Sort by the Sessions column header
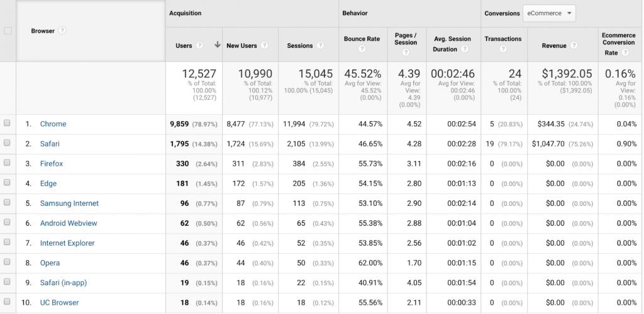This screenshot has width=644, height=314. [x=300, y=45]
